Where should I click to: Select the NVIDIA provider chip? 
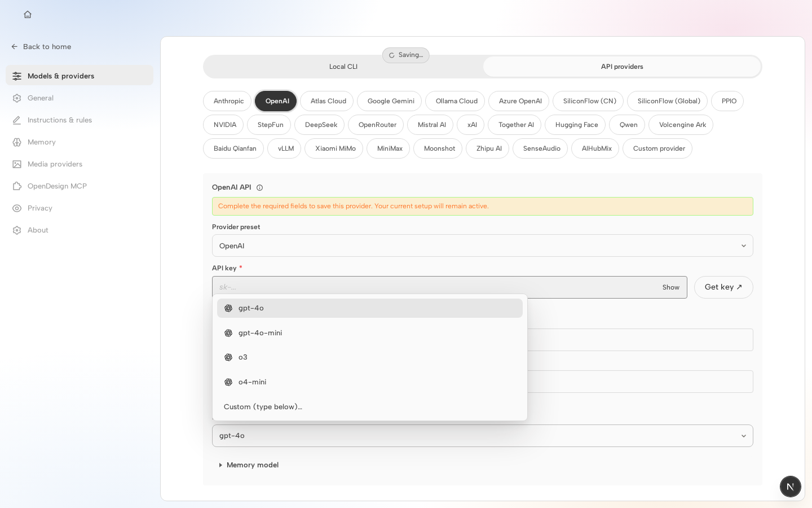223,125
